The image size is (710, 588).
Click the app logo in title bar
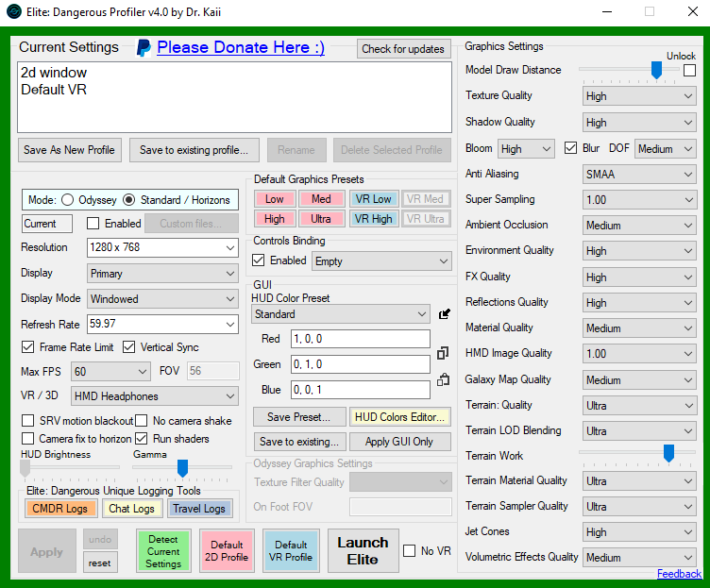[14, 11]
